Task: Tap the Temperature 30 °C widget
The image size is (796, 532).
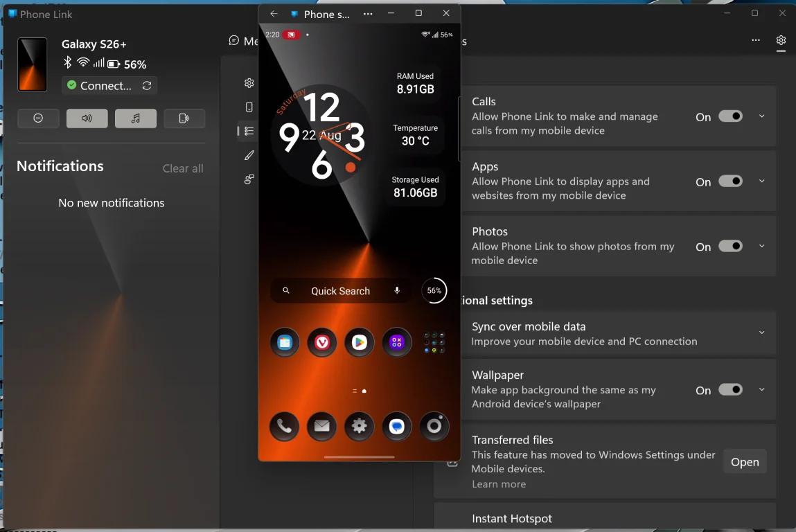Action: coord(415,135)
